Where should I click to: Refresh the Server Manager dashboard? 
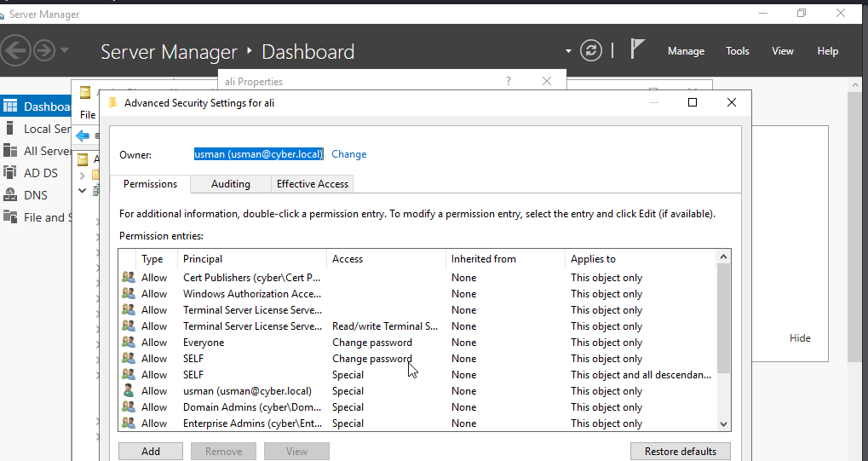tap(590, 51)
